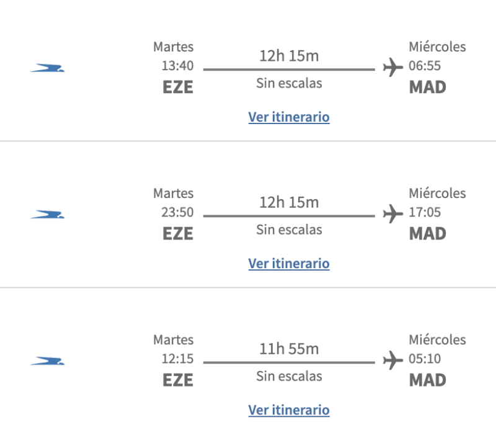Click the airline logo on the 13:40 flight
Screen dimensions: 496x448
tap(48, 68)
